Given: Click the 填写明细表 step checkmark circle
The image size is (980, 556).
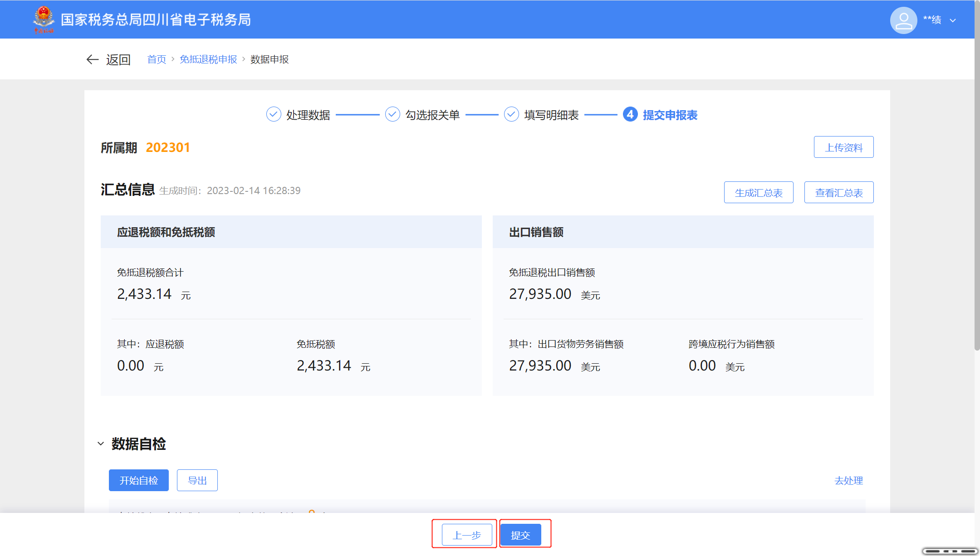Looking at the screenshot, I should pos(511,114).
